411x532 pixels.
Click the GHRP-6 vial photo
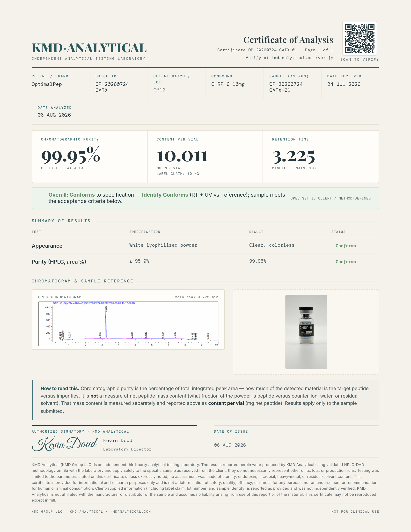pyautogui.click(x=306, y=332)
